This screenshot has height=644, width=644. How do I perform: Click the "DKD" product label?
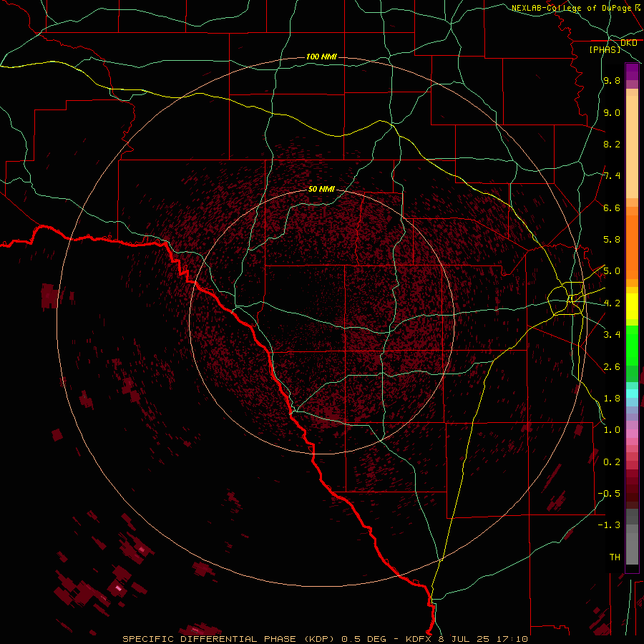point(628,43)
